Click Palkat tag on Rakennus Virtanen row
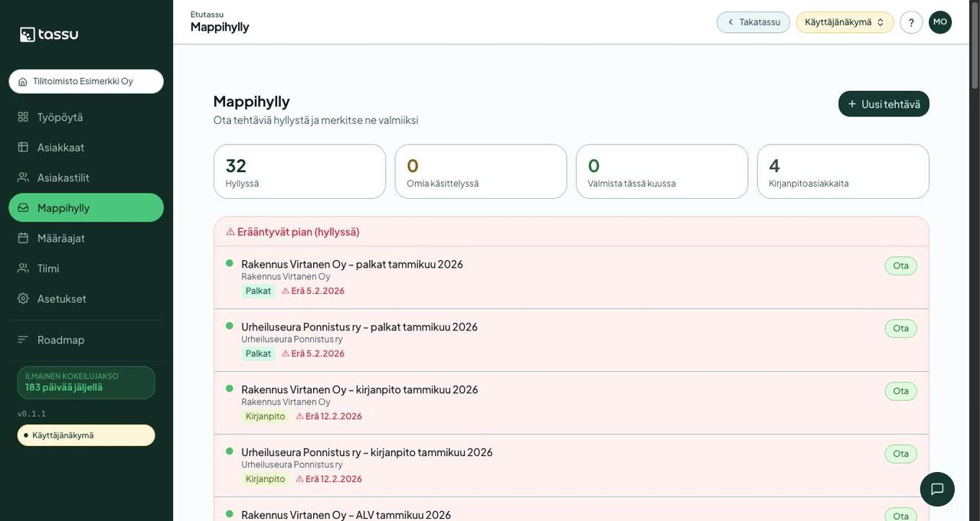The height and width of the screenshot is (521, 980). [x=258, y=291]
